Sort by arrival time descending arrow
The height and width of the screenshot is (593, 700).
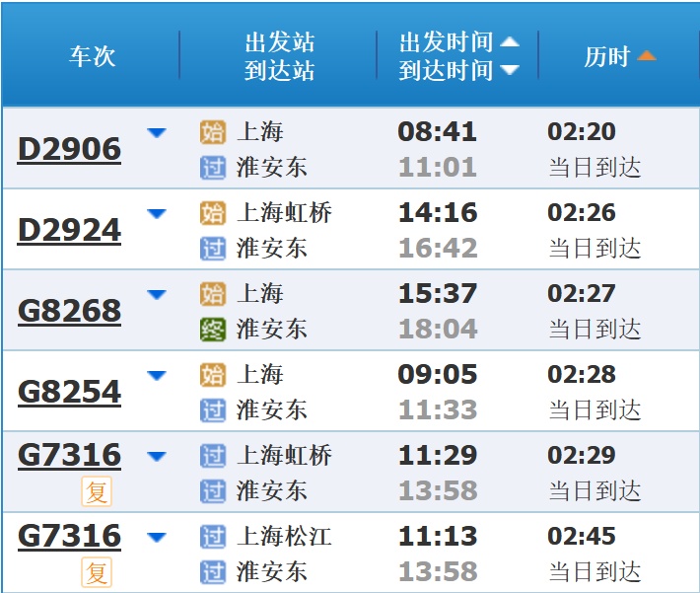click(x=510, y=70)
